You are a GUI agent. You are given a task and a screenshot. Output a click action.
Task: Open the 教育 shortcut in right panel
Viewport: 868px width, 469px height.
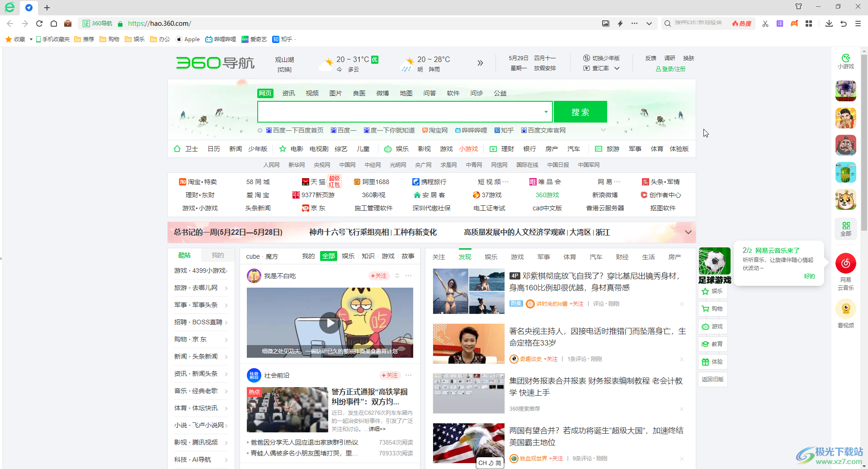(713, 344)
